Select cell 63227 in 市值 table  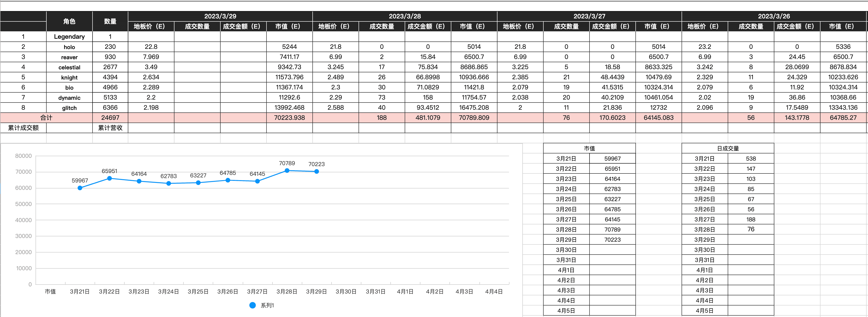click(x=612, y=199)
